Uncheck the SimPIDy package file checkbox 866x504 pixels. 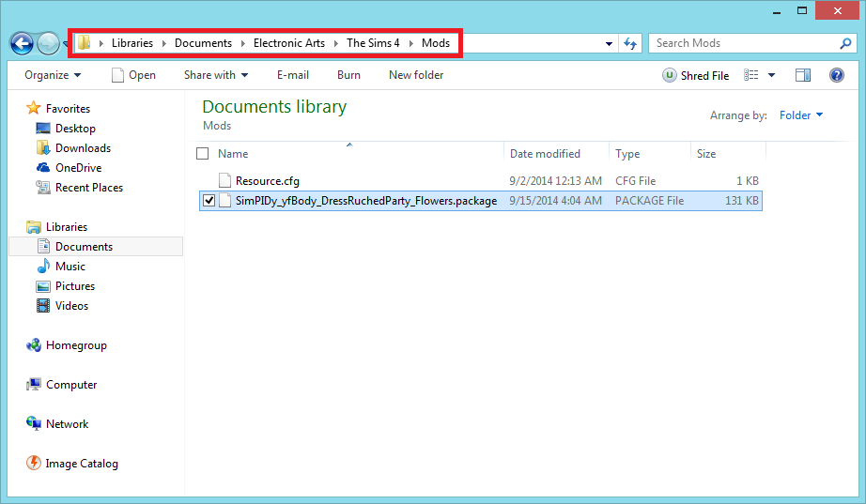point(209,201)
